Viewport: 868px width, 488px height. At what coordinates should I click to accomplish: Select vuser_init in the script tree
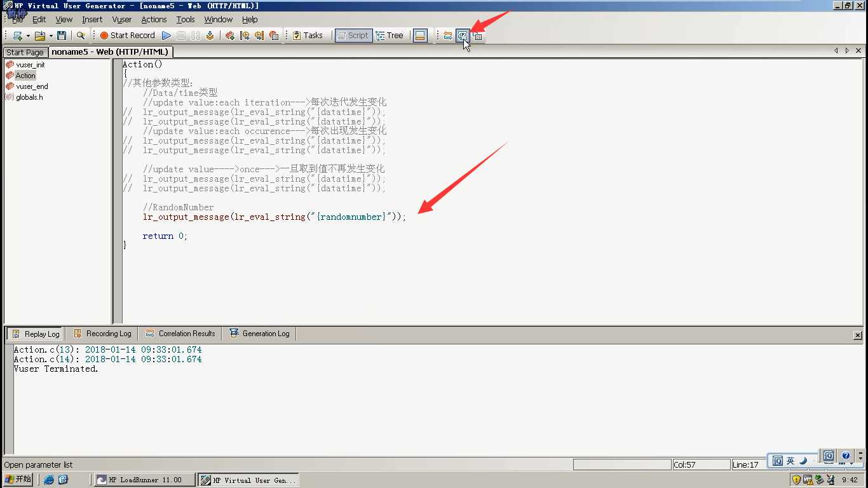point(30,65)
